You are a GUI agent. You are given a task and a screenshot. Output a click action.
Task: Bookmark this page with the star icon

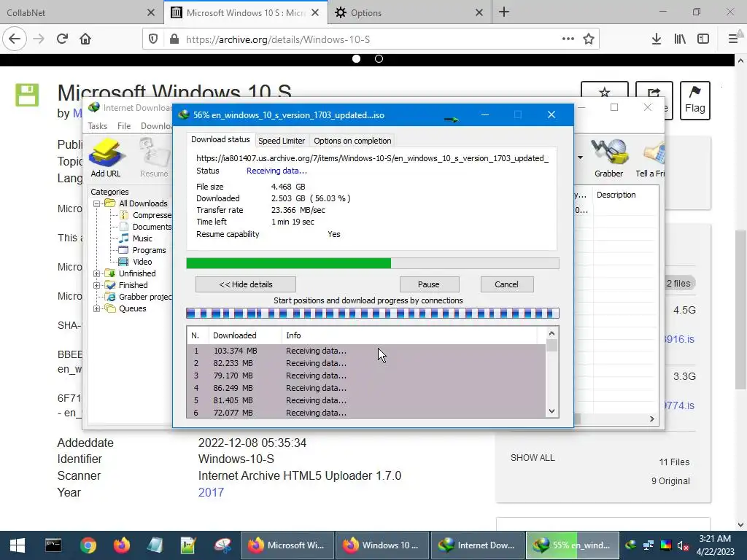coord(589,39)
